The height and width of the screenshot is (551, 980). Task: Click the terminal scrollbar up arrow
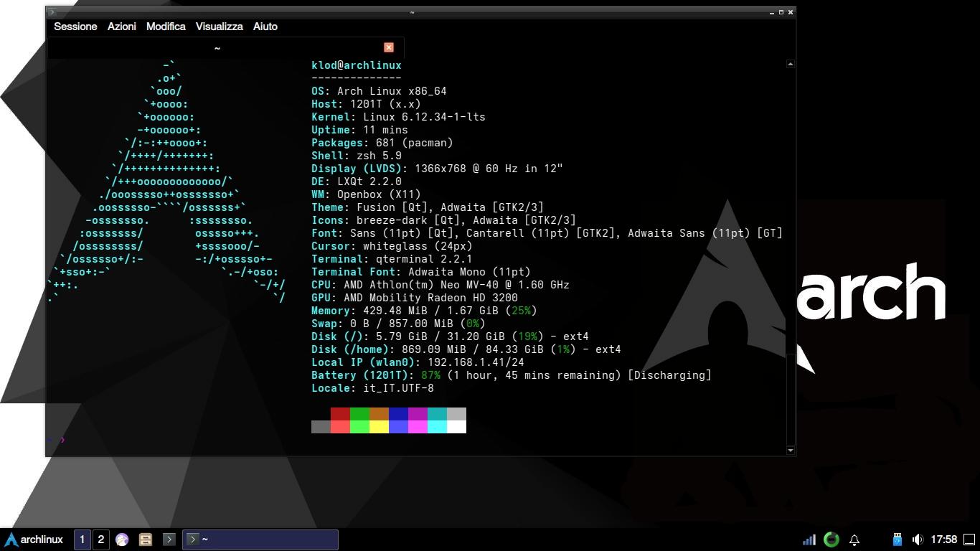tap(791, 64)
